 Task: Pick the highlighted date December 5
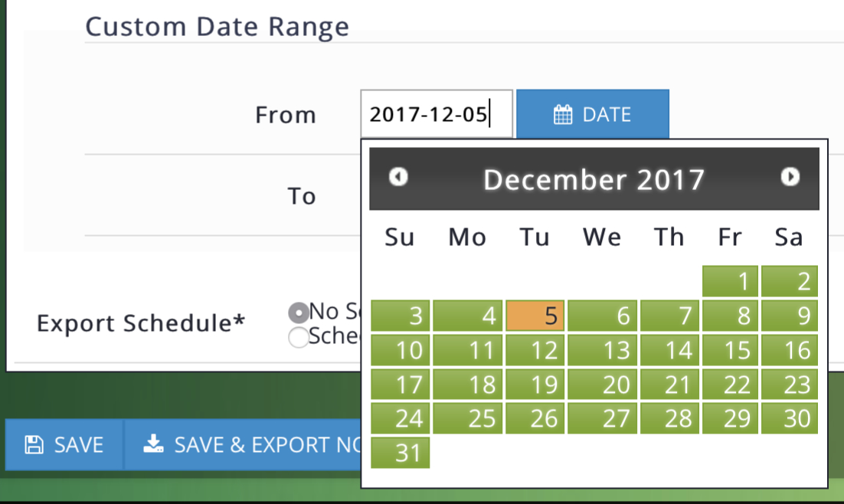click(x=535, y=316)
